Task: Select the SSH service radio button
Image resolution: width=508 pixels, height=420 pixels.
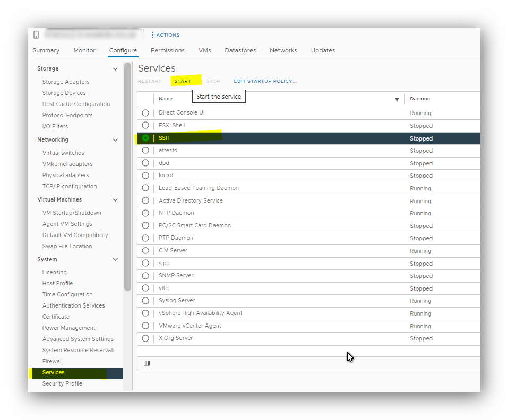Action: pos(145,138)
